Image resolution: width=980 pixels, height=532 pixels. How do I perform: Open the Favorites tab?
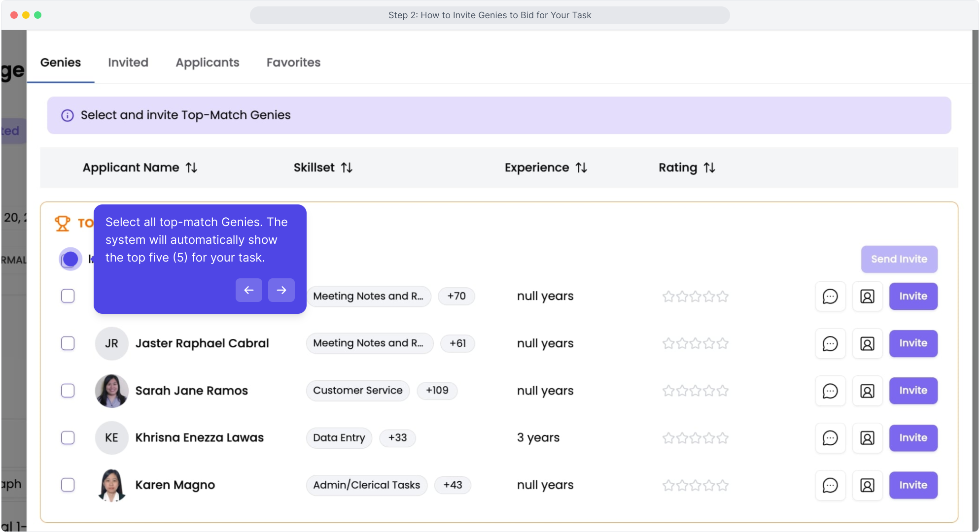293,63
